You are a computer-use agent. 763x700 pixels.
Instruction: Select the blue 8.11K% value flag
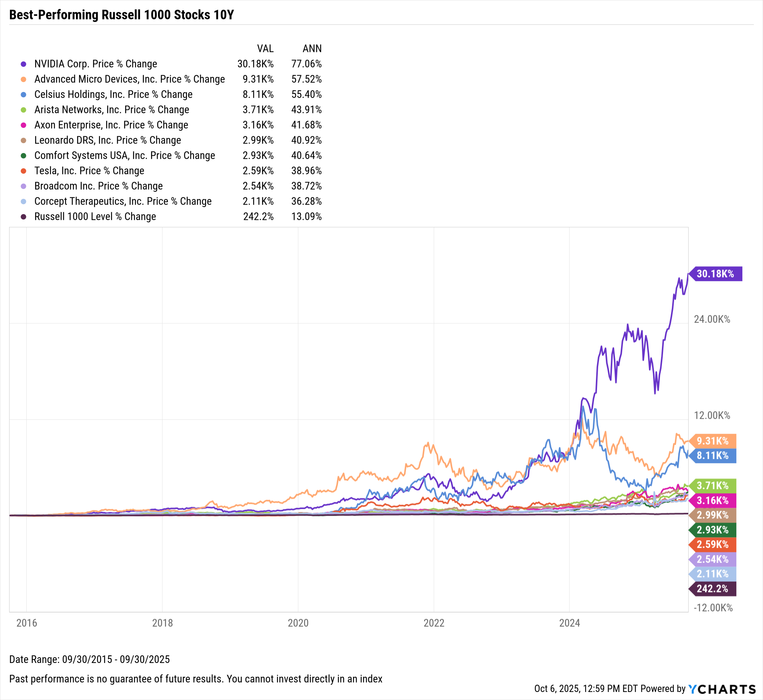click(712, 455)
